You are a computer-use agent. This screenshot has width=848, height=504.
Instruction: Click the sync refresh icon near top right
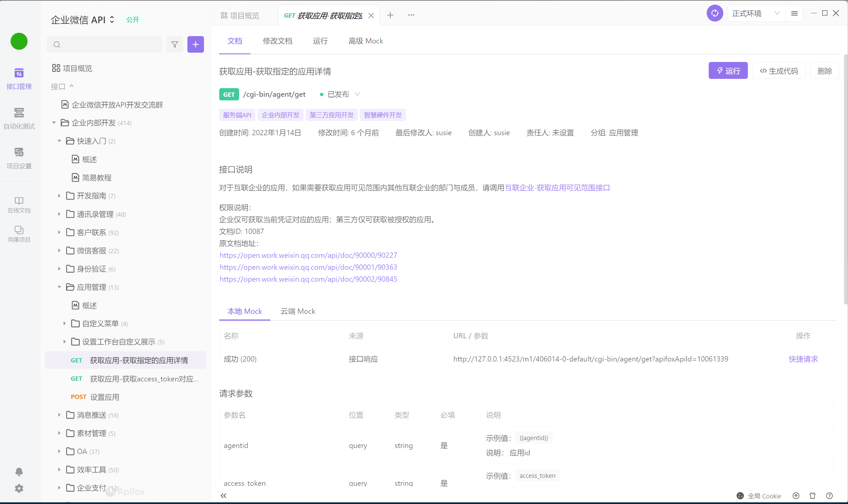pos(714,13)
